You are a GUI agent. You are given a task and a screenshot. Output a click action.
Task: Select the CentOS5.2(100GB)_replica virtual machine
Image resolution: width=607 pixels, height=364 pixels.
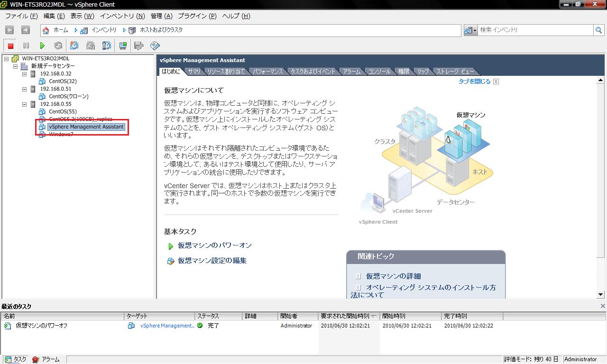(x=81, y=119)
